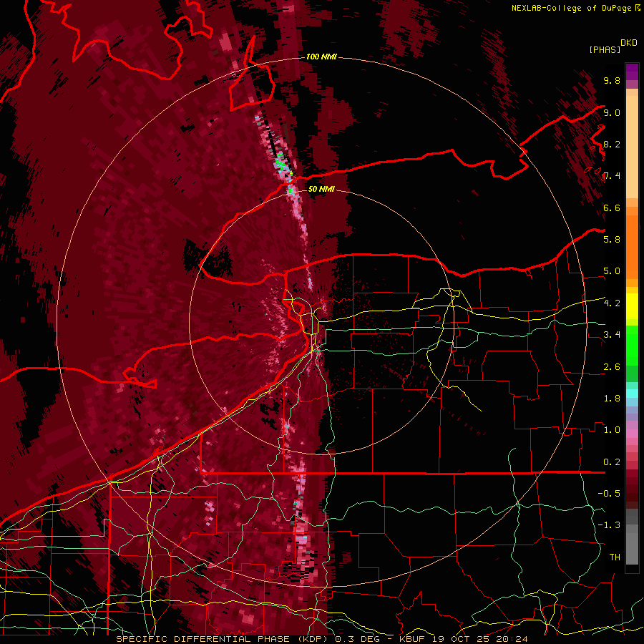Click the DKD units label above legend

629,43
